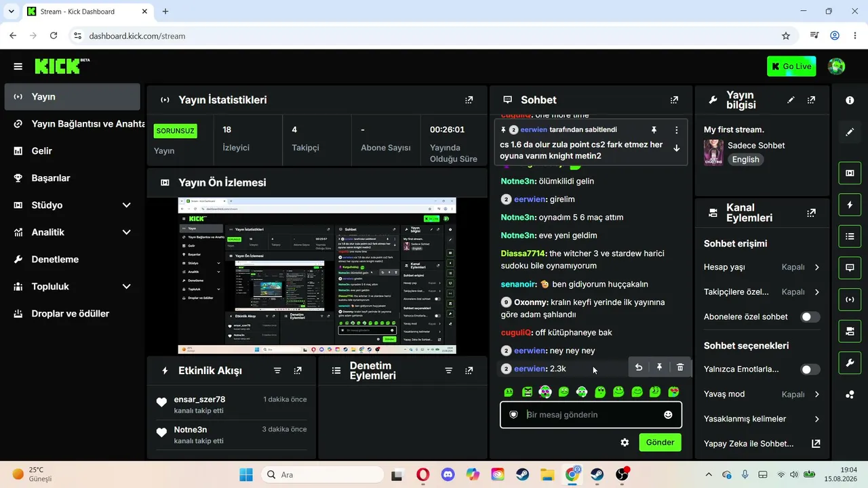Open pinned message three-dot menu

(676, 129)
